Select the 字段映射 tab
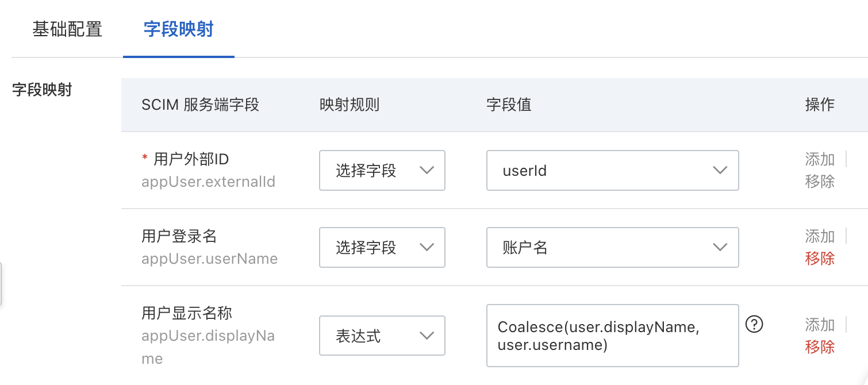868x385 pixels. tap(178, 29)
